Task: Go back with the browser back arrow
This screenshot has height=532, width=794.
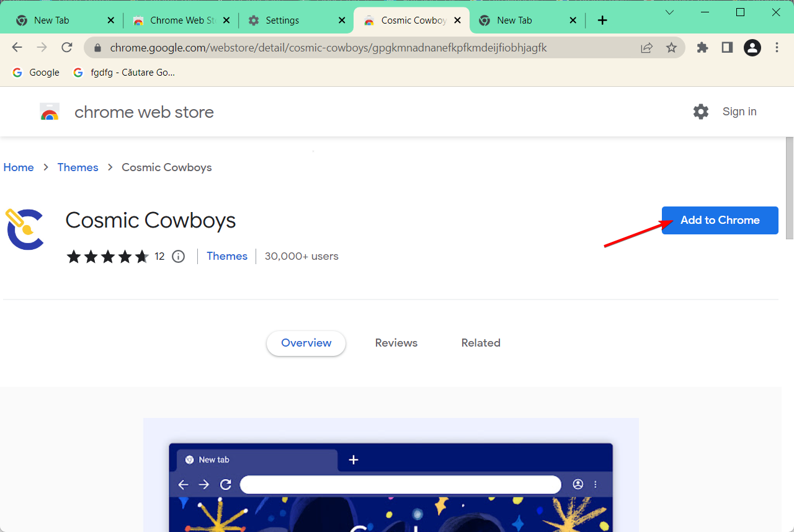Action: pos(17,48)
